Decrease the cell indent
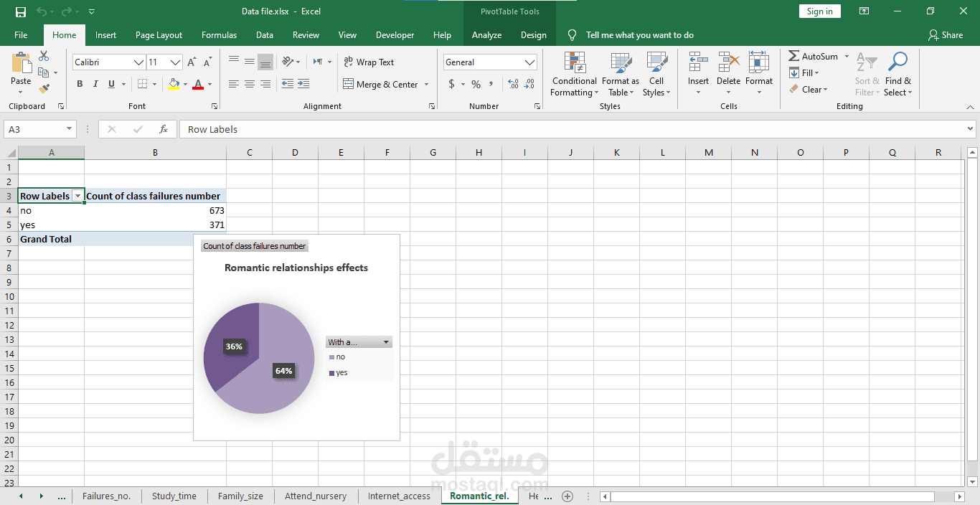Image resolution: width=980 pixels, height=505 pixels. 288,84
